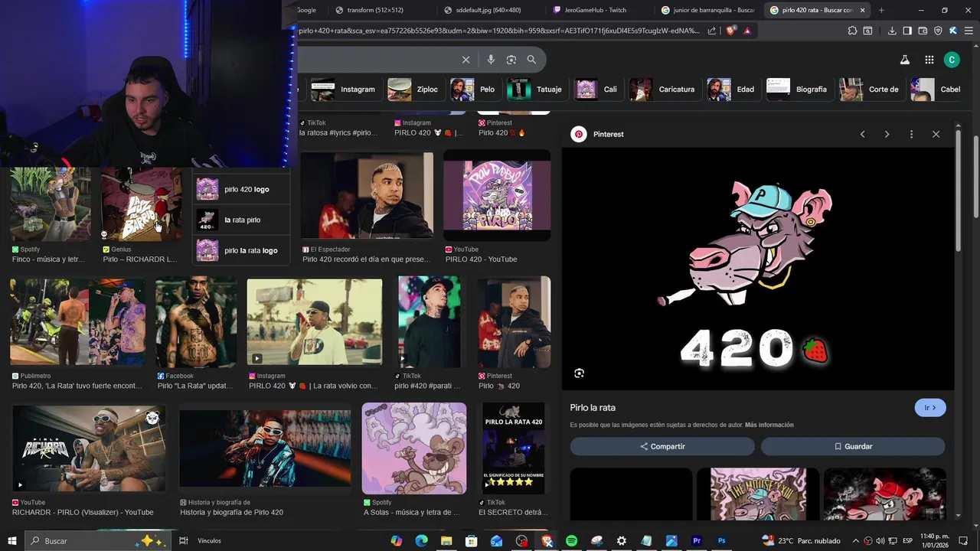The width and height of the screenshot is (980, 551).
Task: Start voice search with the microphone icon
Action: (491, 60)
